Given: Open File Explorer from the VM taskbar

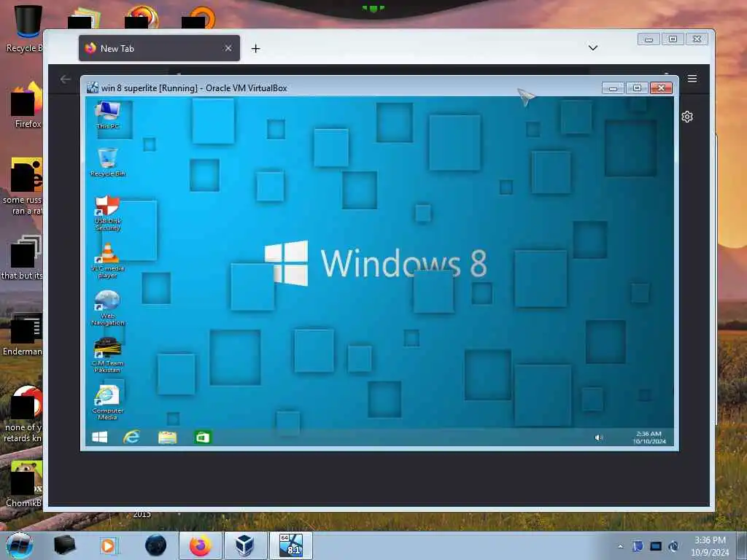Looking at the screenshot, I should [x=167, y=437].
